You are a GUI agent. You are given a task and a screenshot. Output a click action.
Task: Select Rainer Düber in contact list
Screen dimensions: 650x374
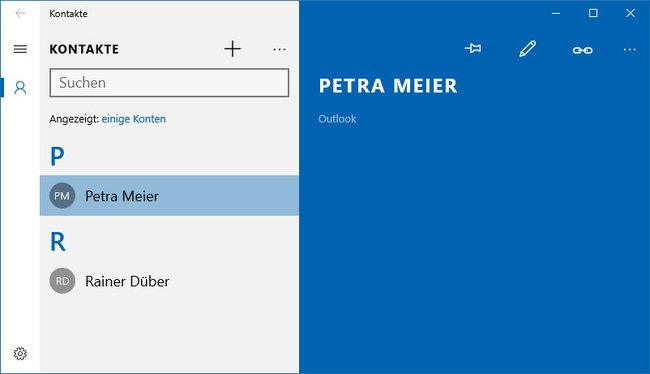[x=169, y=281]
